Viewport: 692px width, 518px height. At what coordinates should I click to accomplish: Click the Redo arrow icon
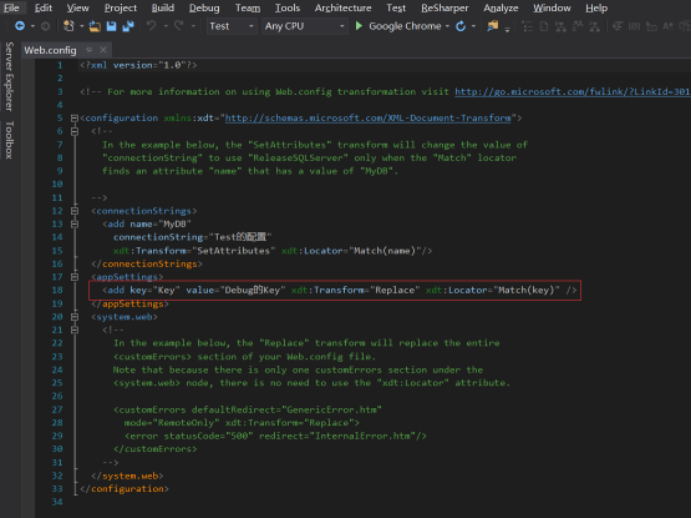click(x=179, y=26)
